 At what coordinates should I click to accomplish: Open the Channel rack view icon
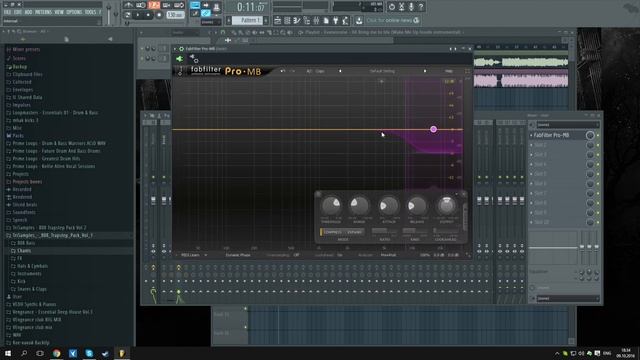coord(287,20)
